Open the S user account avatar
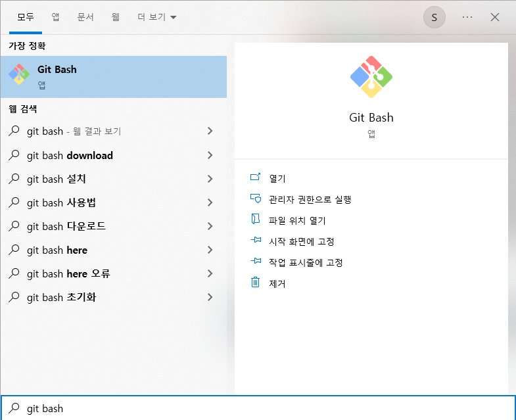 [434, 17]
